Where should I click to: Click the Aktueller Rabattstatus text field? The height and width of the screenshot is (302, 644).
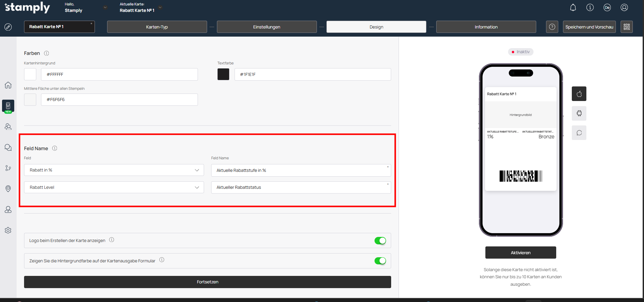click(301, 187)
